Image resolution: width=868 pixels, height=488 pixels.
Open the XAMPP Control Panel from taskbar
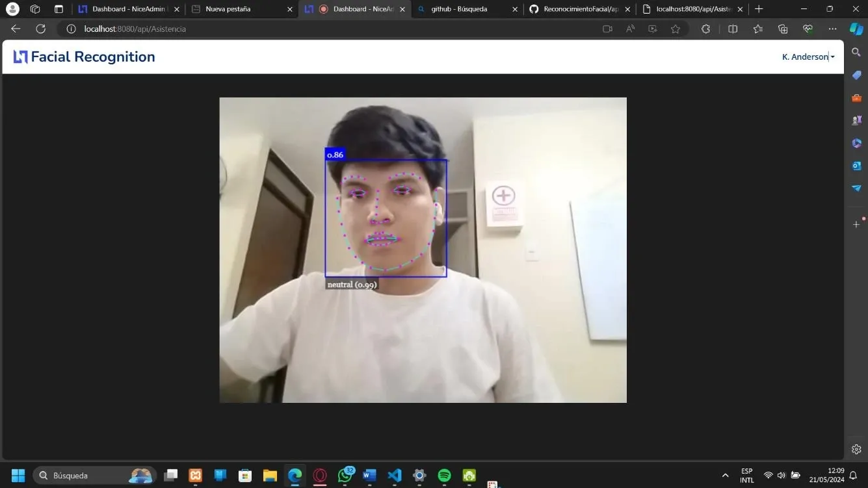click(x=195, y=475)
